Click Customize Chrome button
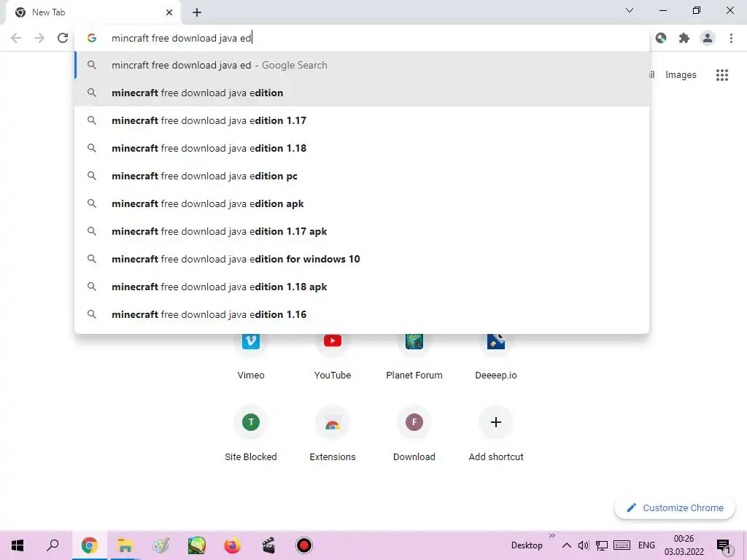This screenshot has height=560, width=747. [675, 508]
